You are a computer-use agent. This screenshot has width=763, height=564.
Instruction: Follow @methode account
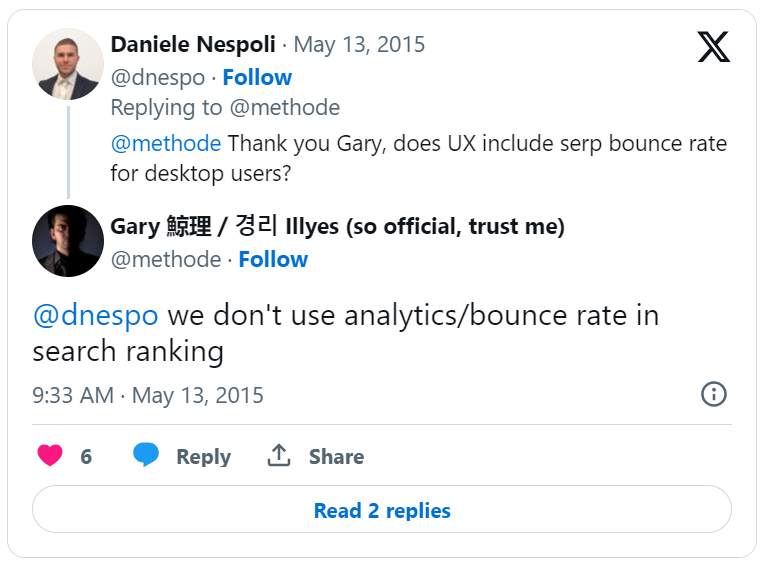273,259
